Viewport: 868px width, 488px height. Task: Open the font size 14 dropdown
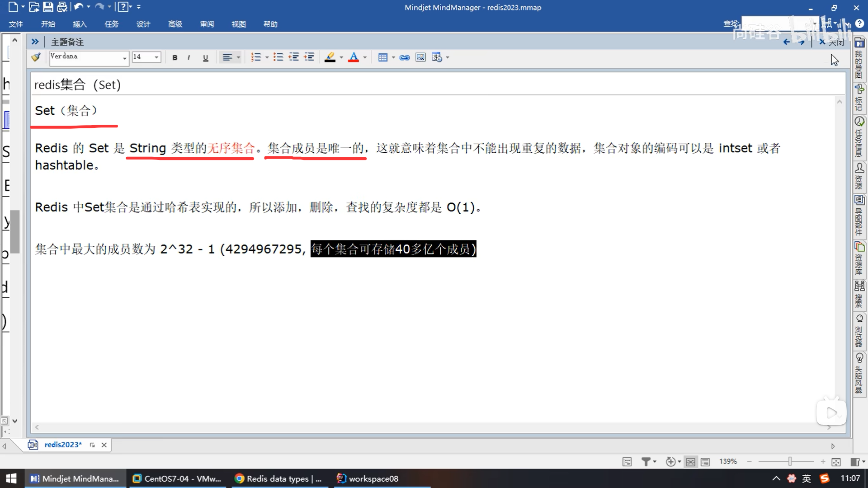click(156, 57)
